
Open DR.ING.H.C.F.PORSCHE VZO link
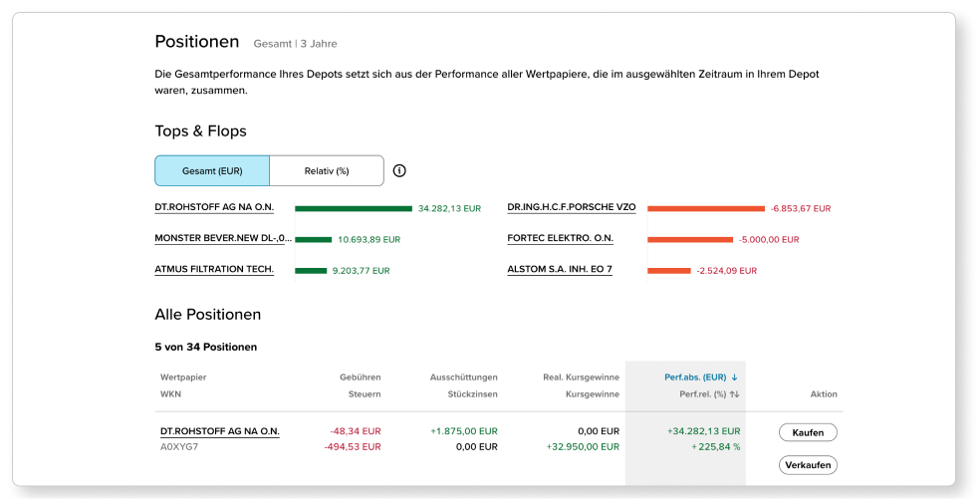(572, 207)
